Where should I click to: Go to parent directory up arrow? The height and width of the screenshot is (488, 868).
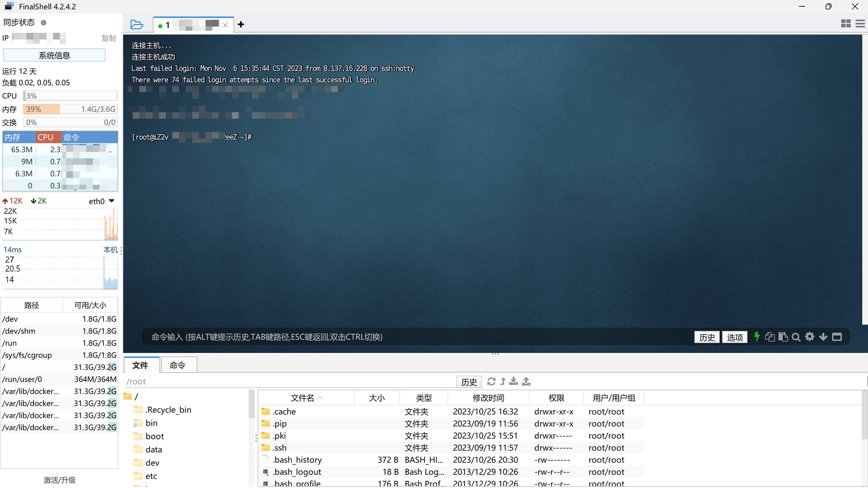[x=503, y=381]
